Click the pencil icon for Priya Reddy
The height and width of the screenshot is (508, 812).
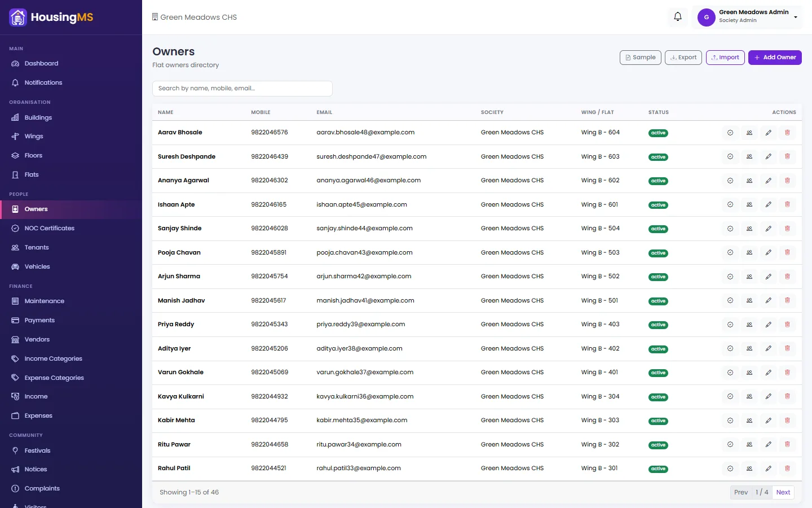click(768, 325)
